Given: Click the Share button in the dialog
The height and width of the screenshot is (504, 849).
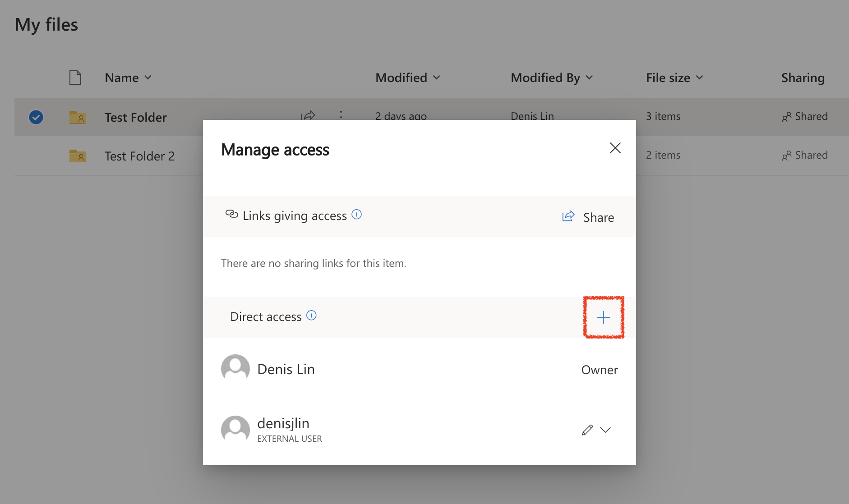Looking at the screenshot, I should 599,217.
